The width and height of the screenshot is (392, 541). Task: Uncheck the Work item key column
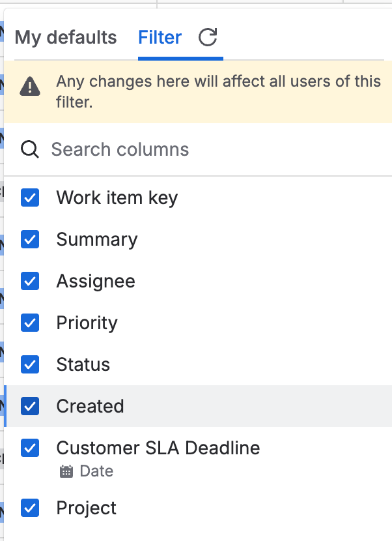(29, 197)
